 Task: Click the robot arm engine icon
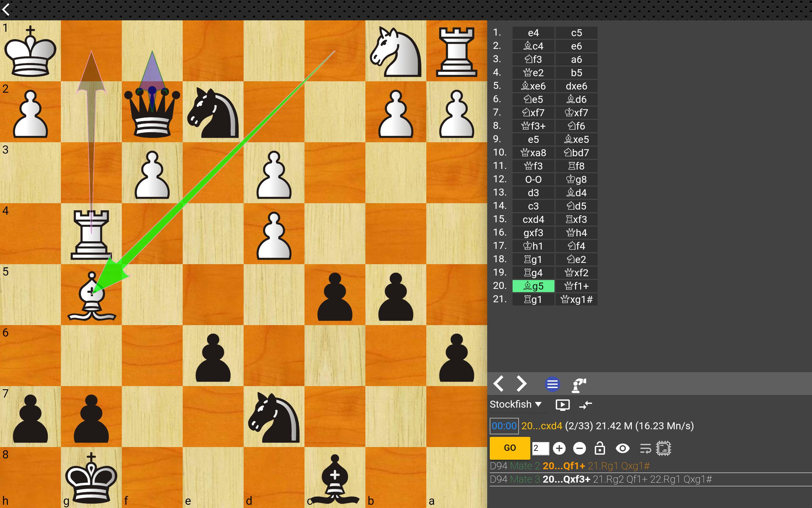pos(579,385)
